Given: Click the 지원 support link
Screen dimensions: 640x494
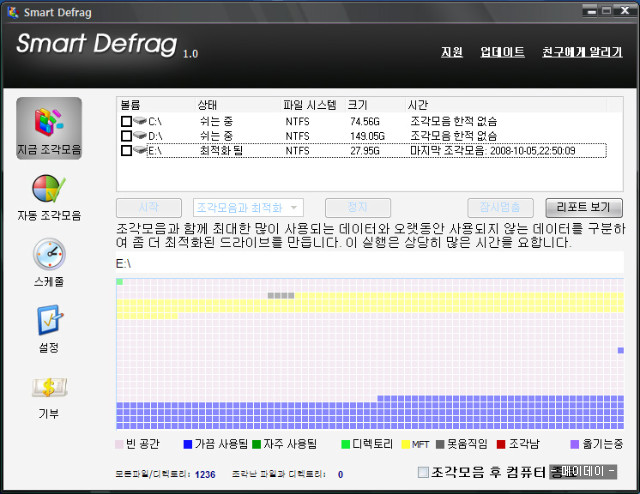Looking at the screenshot, I should tap(452, 52).
